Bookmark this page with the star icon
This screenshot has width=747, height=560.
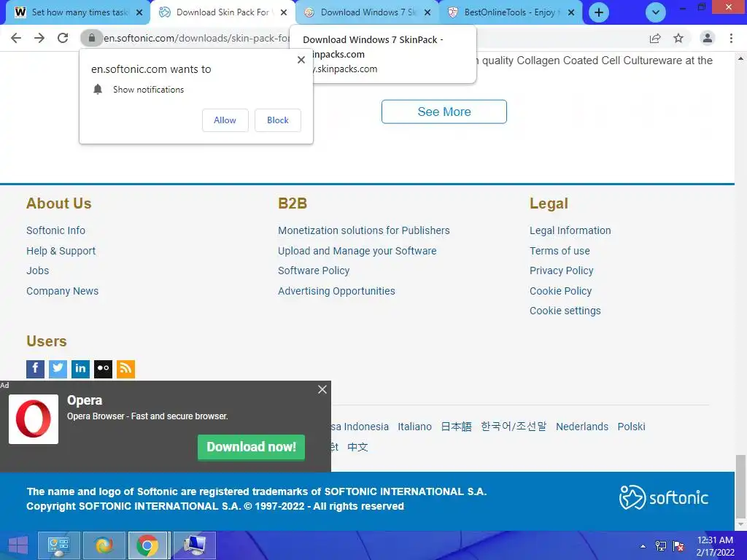tap(678, 38)
